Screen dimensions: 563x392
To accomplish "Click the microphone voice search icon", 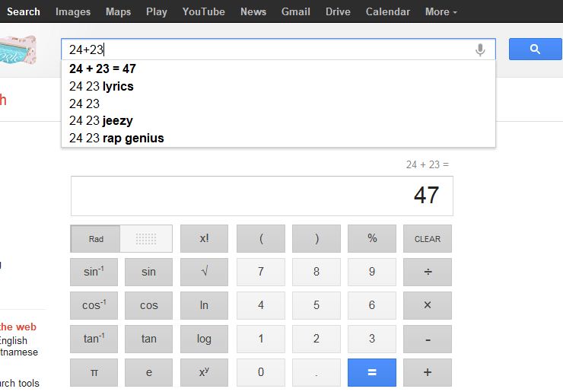I will (480, 49).
